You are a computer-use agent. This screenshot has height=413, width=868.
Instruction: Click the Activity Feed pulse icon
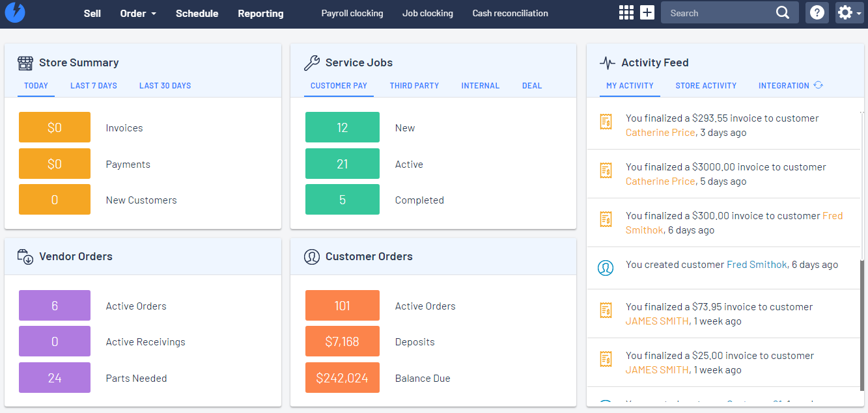click(x=608, y=63)
